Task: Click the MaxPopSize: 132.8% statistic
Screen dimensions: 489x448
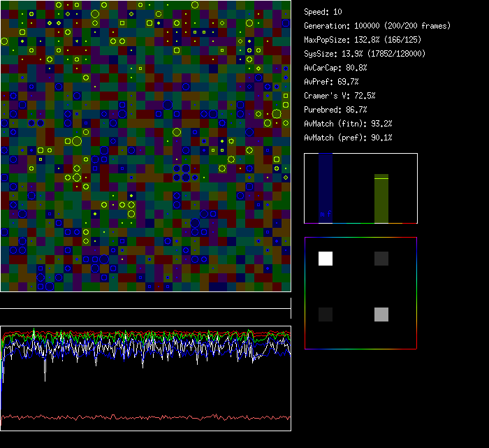Action: tap(362, 40)
